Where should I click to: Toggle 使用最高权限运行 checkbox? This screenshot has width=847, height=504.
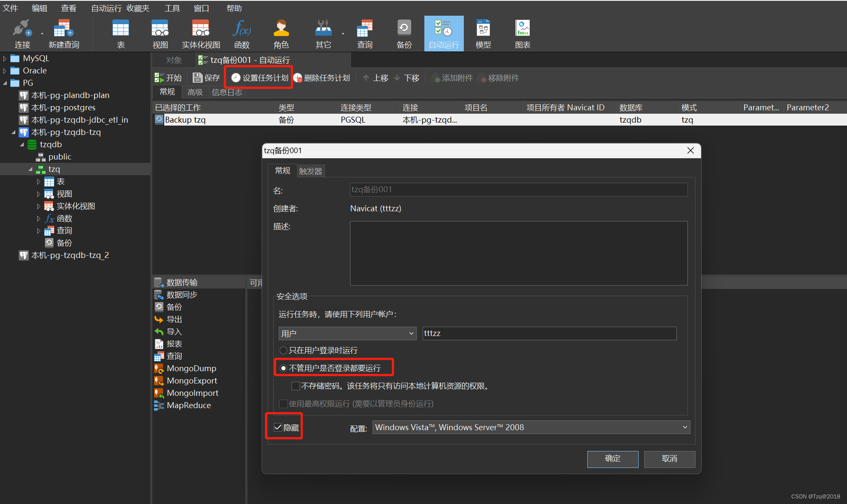pos(283,404)
